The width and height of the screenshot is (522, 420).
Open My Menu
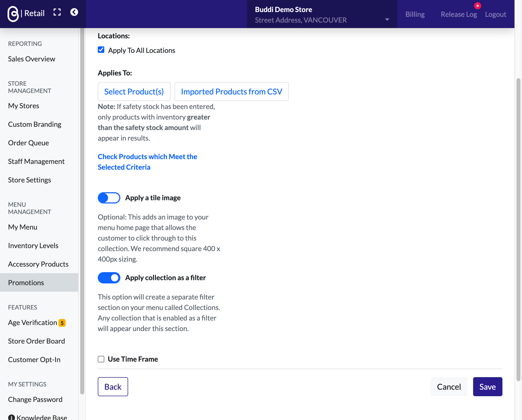click(x=23, y=227)
